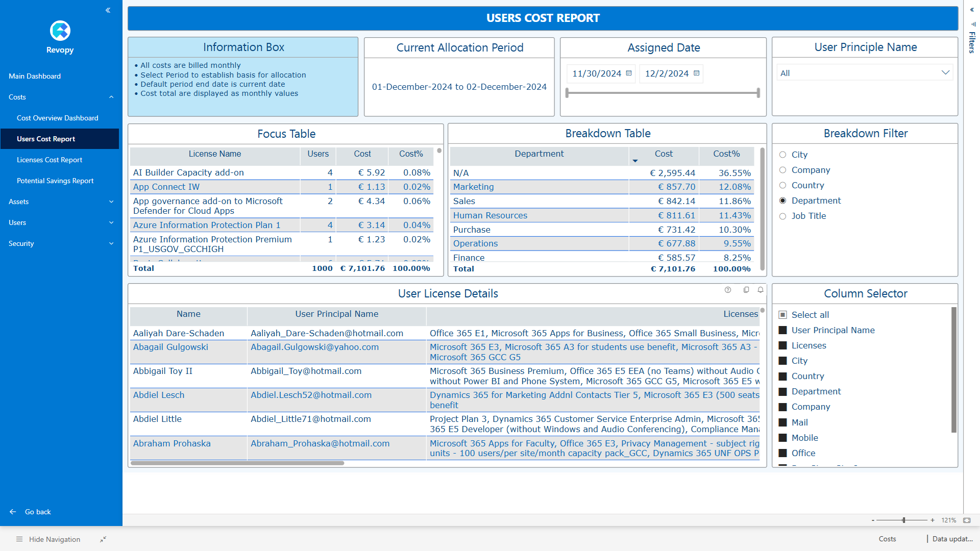The height and width of the screenshot is (551, 980).
Task: Click the help question-mark icon on User License Details
Action: 728,290
